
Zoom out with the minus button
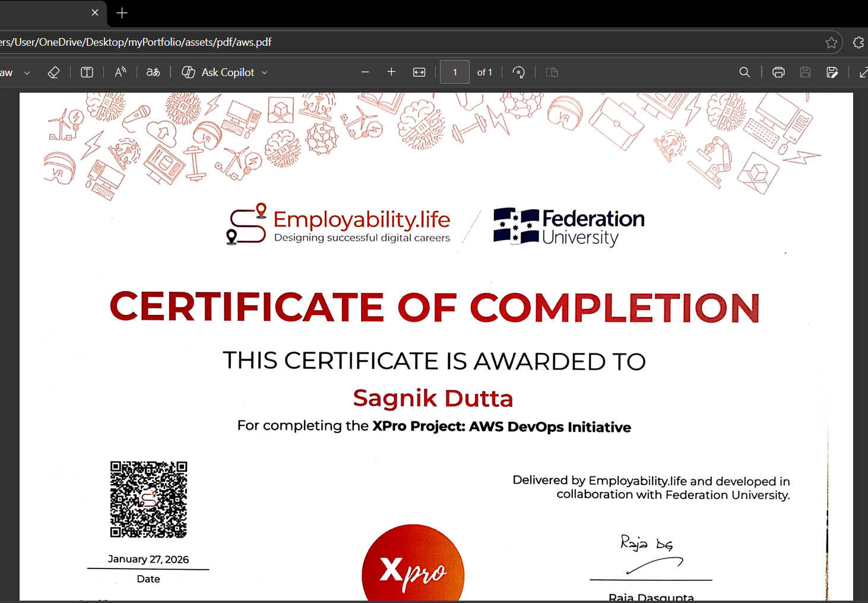(365, 72)
